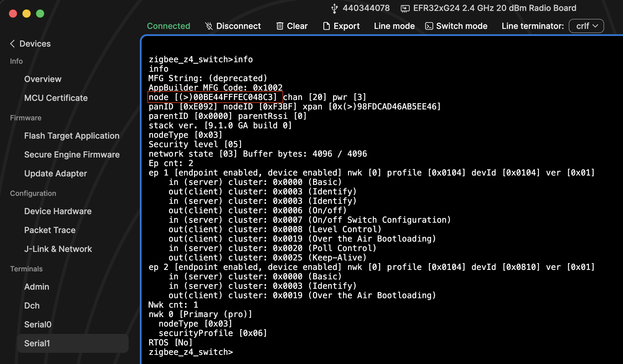Click the '0x0025 (Keep-Alive)' cluster line
This screenshot has width=623, height=364.
point(268,258)
